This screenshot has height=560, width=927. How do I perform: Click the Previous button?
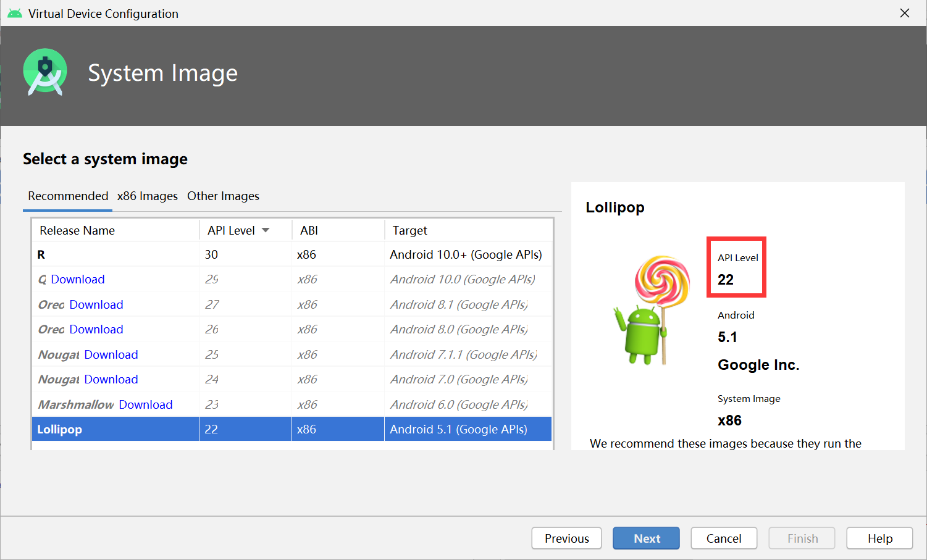[x=566, y=538]
